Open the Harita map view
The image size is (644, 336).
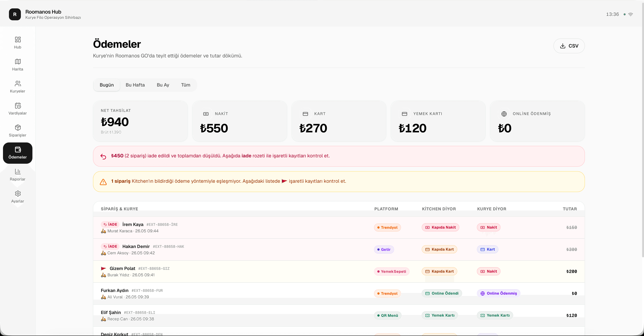click(x=18, y=65)
